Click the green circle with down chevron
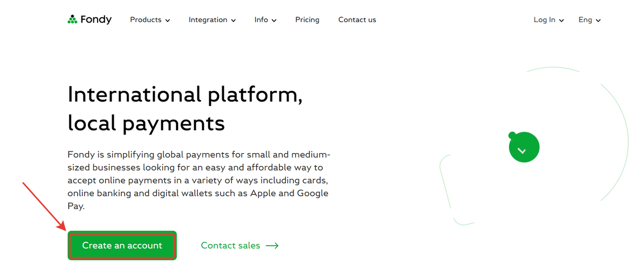The height and width of the screenshot is (272, 644). [x=524, y=147]
